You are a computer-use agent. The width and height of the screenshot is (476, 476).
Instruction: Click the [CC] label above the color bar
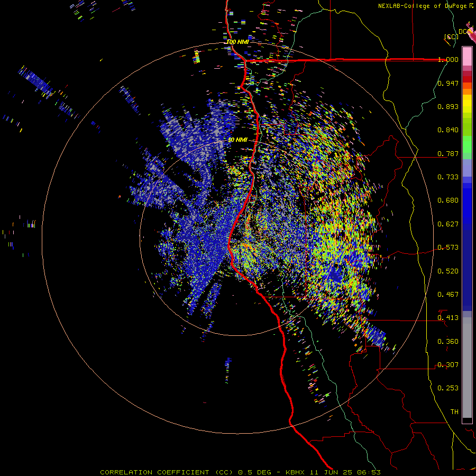point(451,36)
